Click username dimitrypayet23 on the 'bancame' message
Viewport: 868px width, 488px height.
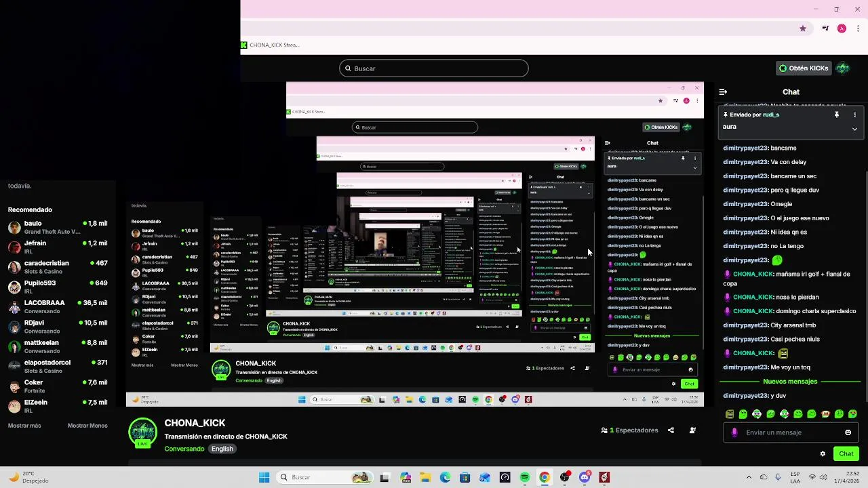745,148
